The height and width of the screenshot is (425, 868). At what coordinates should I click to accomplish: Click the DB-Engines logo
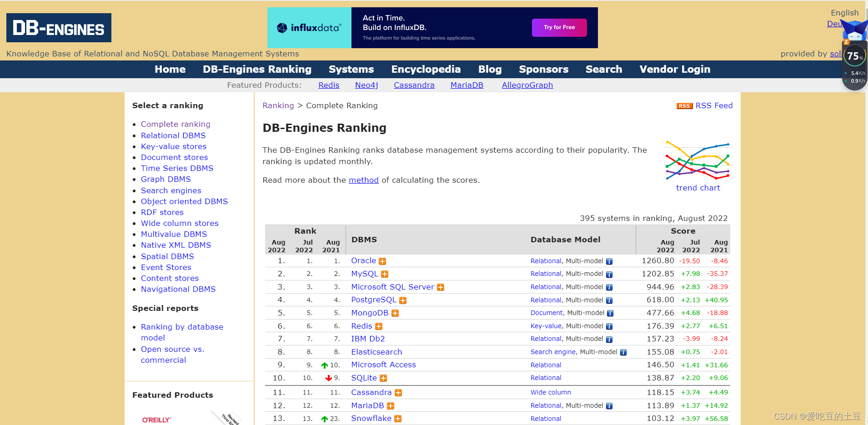59,28
